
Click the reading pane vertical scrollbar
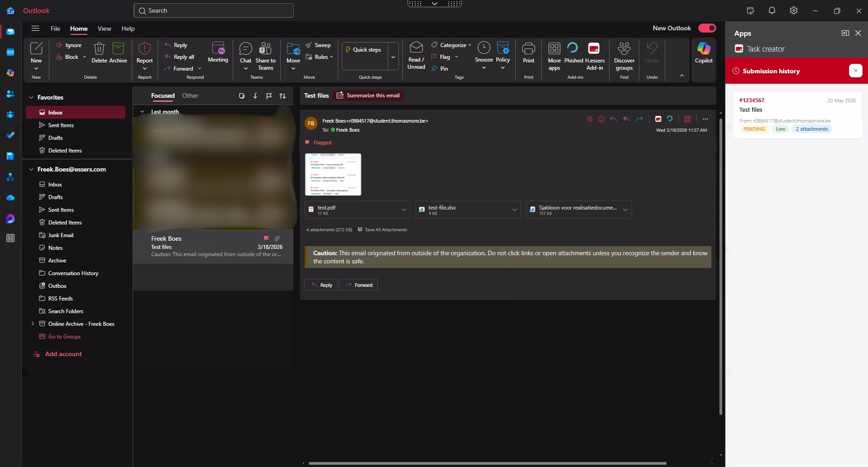point(720,266)
